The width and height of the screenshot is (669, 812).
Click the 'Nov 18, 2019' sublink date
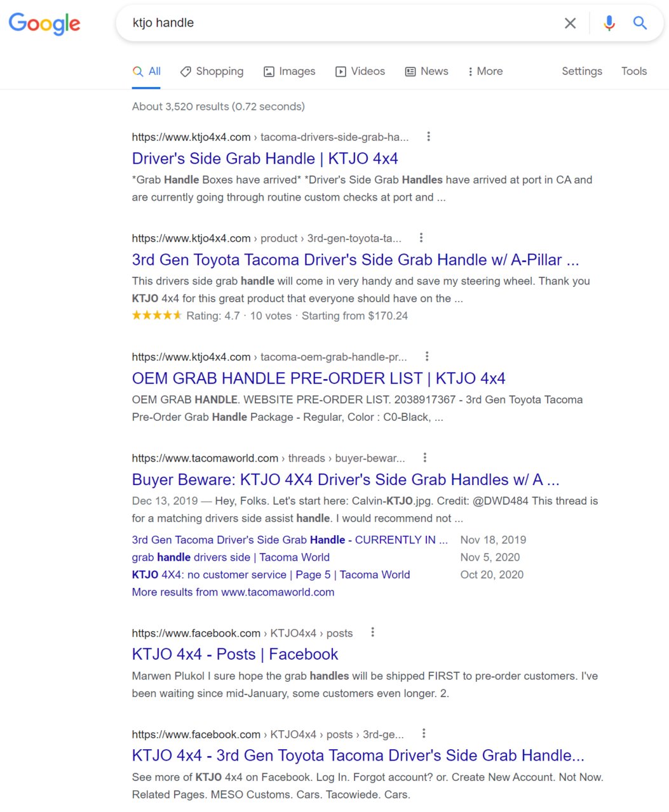[493, 540]
